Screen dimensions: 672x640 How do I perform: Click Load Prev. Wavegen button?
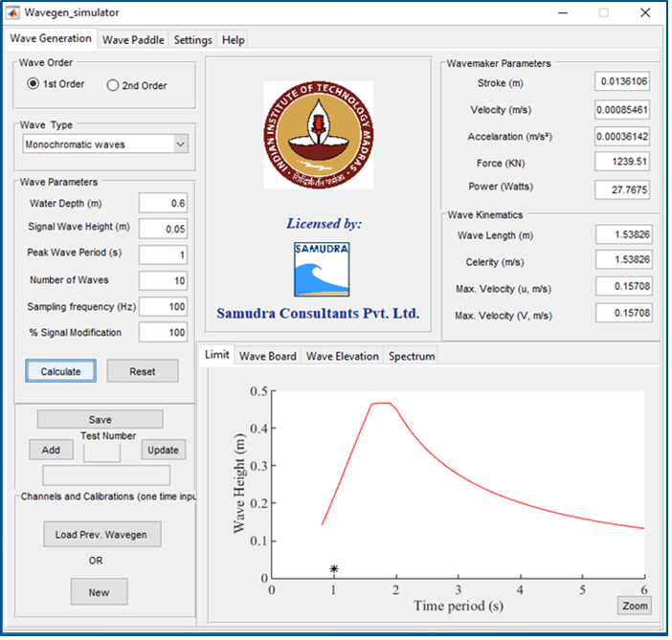(x=101, y=534)
